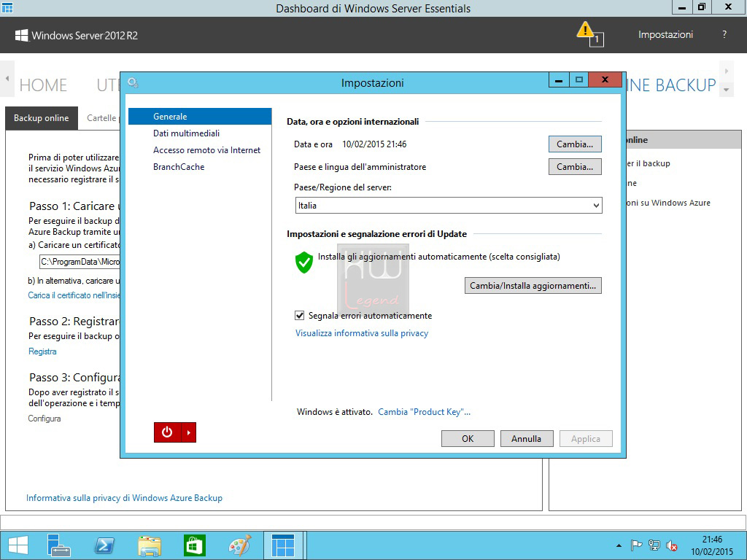Click the alert warning triangle icon
The width and height of the screenshot is (747, 560).
coord(585,30)
